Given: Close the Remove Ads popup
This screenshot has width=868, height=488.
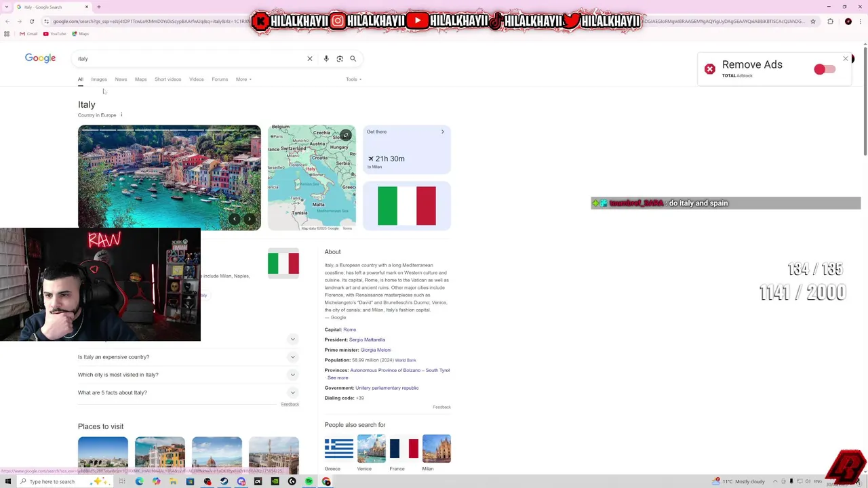Looking at the screenshot, I should (x=846, y=59).
